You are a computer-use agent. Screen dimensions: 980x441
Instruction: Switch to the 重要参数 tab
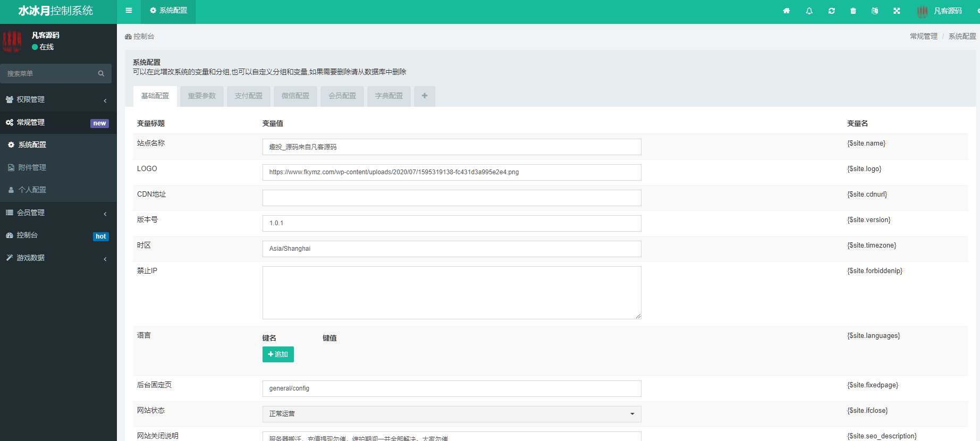[x=202, y=96]
